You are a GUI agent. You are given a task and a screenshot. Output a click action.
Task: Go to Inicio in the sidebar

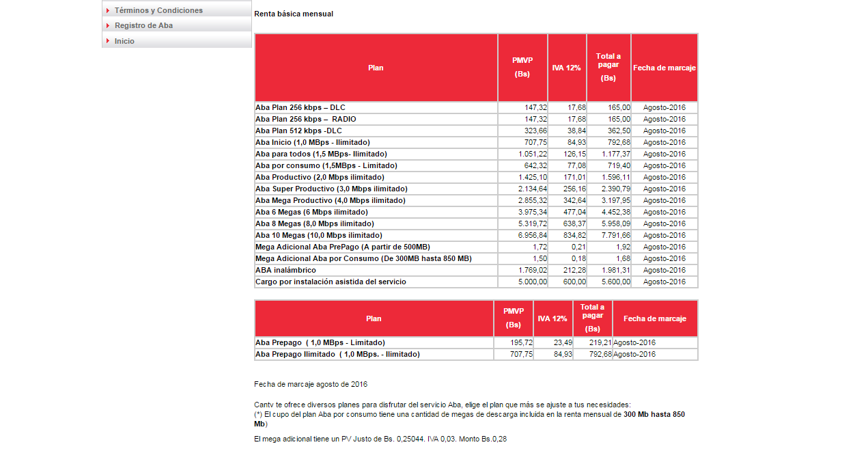click(x=124, y=41)
